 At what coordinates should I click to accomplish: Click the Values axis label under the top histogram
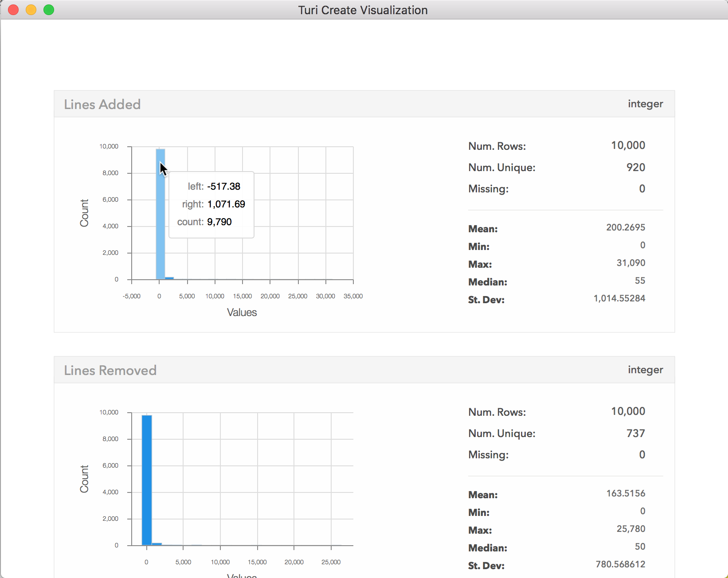pos(242,312)
